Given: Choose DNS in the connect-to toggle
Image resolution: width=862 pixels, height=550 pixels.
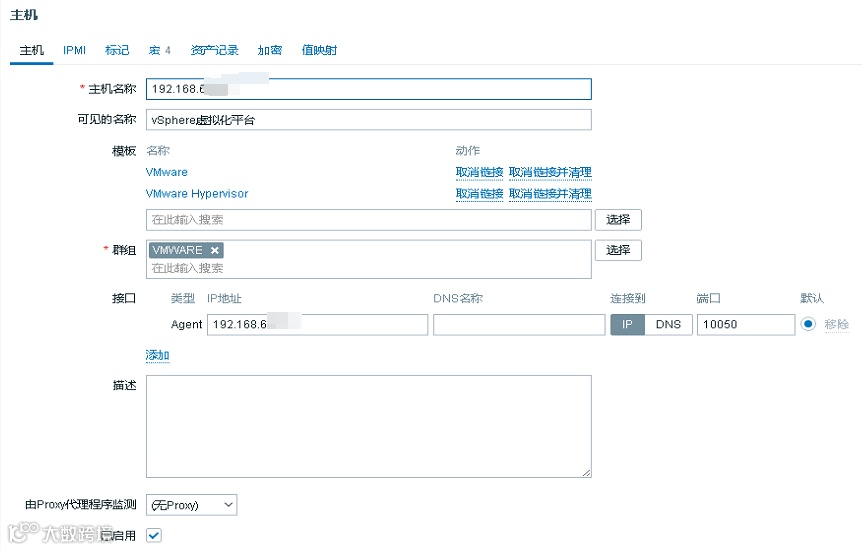Looking at the screenshot, I should 668,324.
